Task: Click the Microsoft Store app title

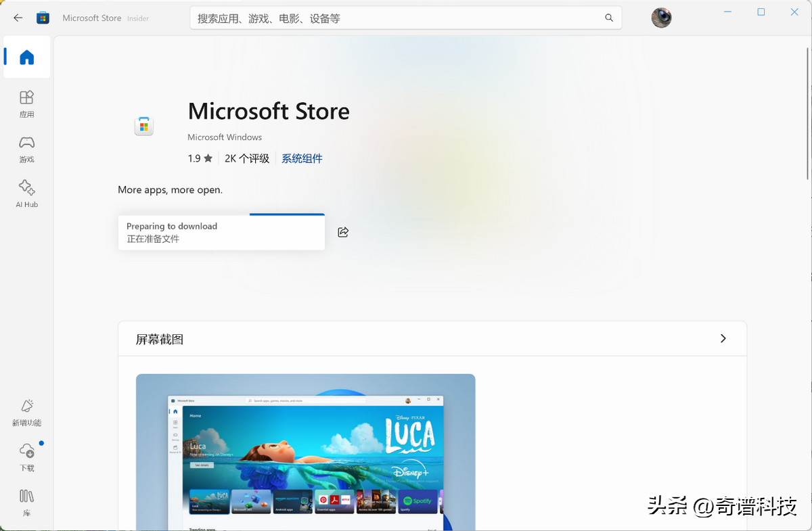Action: point(269,111)
